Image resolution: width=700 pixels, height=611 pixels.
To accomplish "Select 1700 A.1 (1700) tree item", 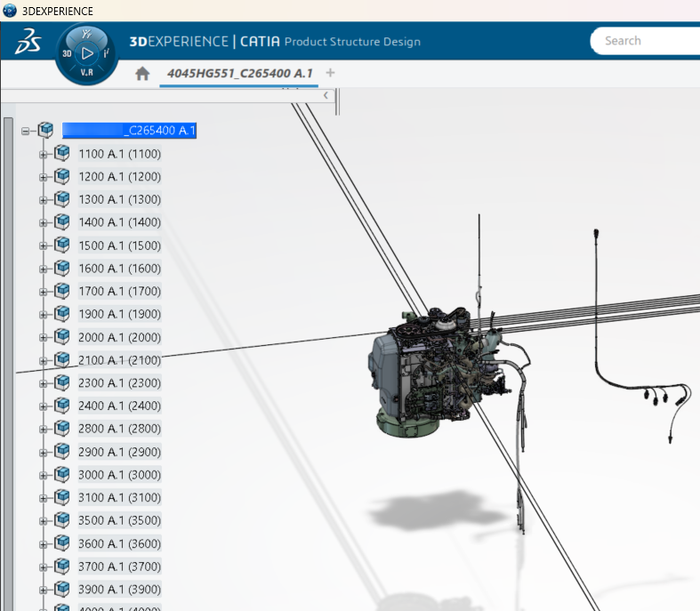I will pos(119,291).
